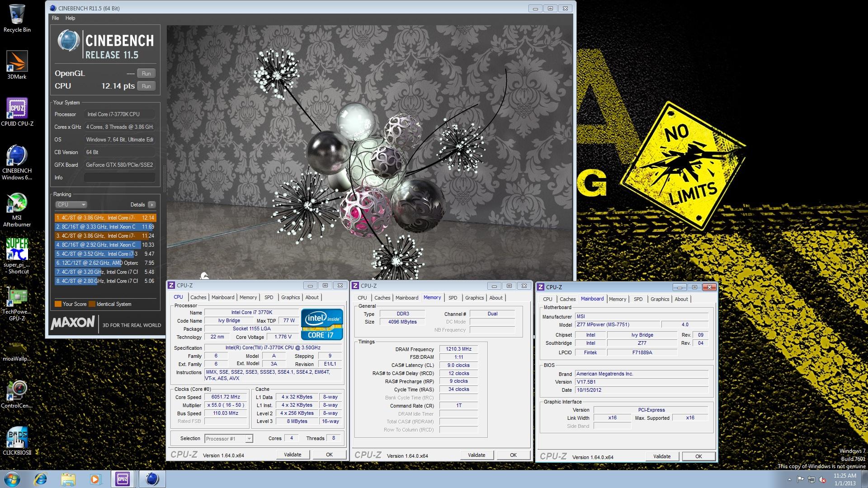Click the DRAM Frequency value 1210.3 MHz
Viewport: 868px width, 488px height.
[x=458, y=349]
